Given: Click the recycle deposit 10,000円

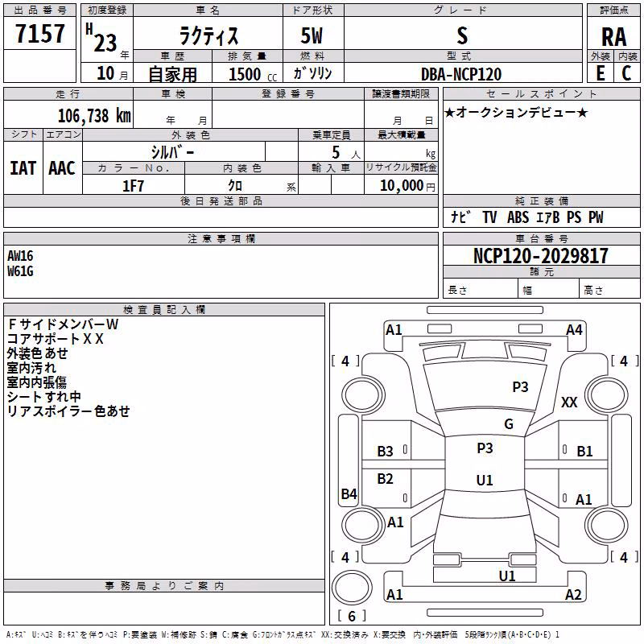Looking at the screenshot, I should pyautogui.click(x=407, y=186).
